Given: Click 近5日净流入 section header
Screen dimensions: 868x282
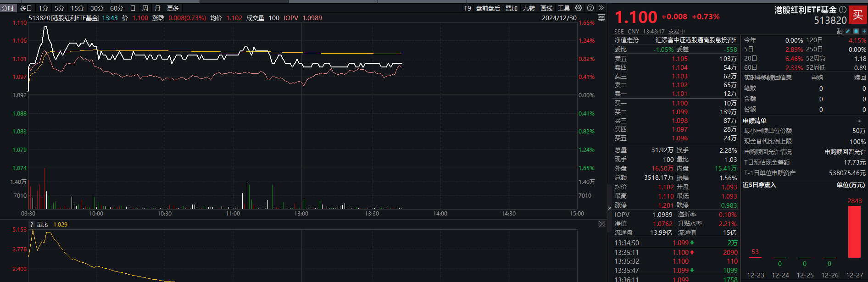Looking at the screenshot, I should [x=759, y=185].
